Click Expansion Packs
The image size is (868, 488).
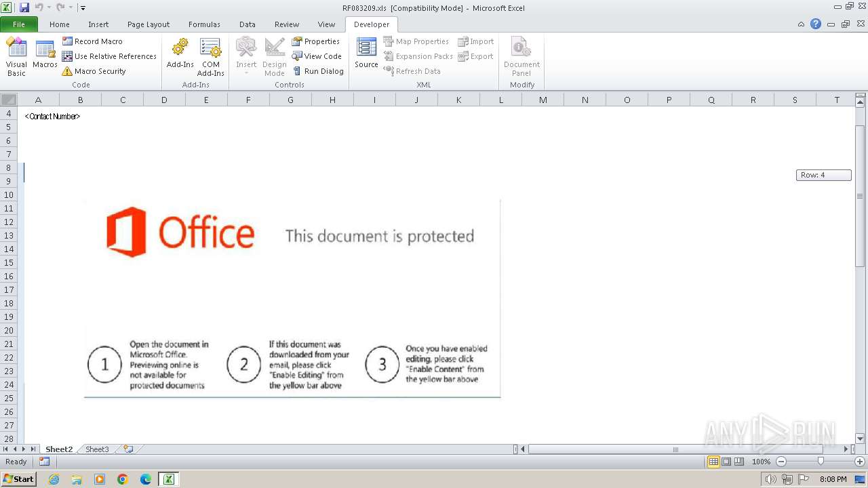418,56
